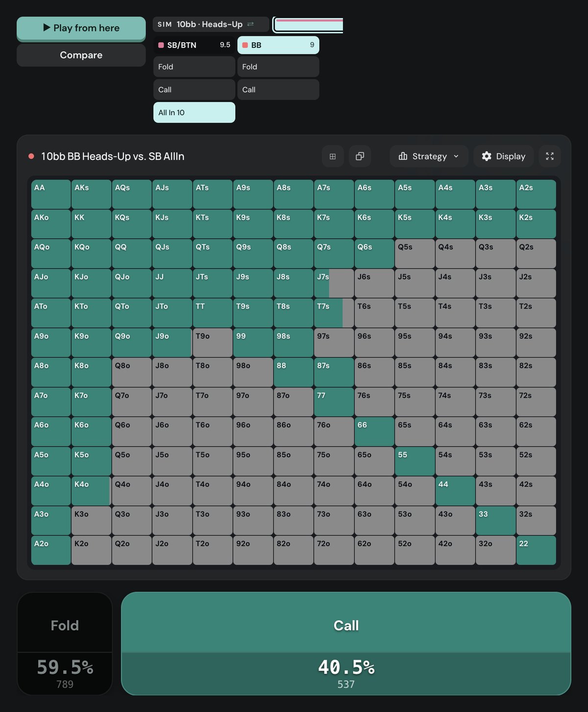Select the QQ hand cell
Screen dimensions: 588x712
click(x=132, y=253)
